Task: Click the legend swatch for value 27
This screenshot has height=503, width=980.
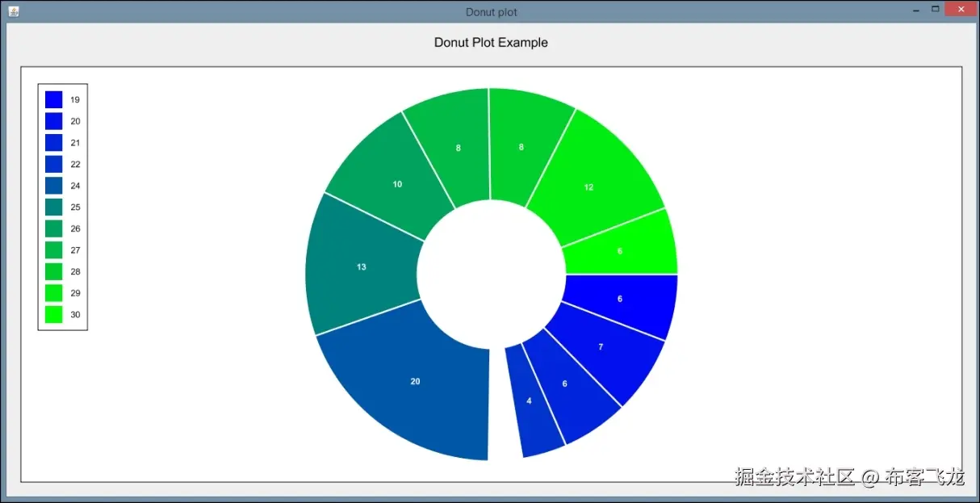Action: coord(52,250)
